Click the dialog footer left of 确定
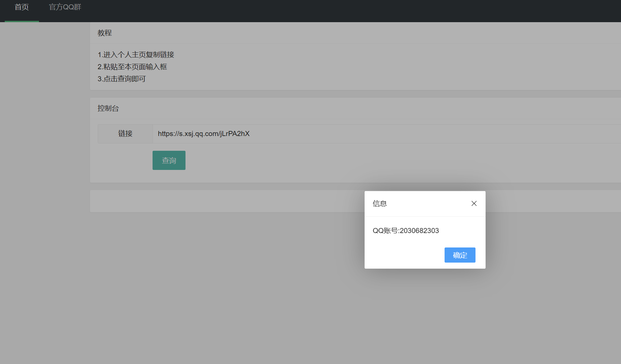This screenshot has height=364, width=621. pyautogui.click(x=403, y=255)
